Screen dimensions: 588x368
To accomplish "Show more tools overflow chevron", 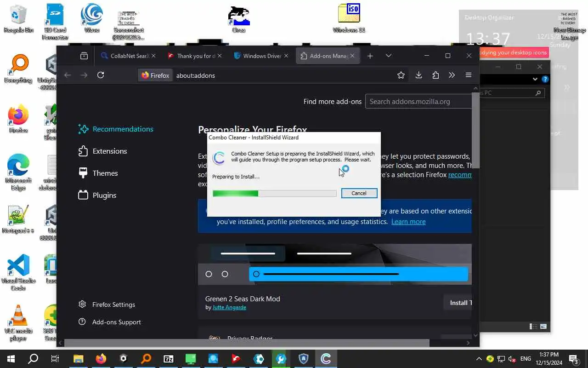I will click(452, 75).
